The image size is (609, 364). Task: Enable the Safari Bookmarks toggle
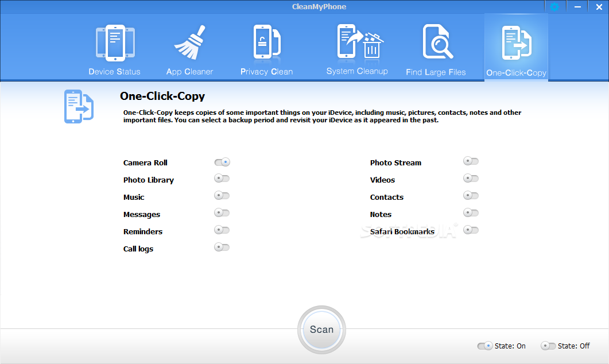tap(471, 230)
